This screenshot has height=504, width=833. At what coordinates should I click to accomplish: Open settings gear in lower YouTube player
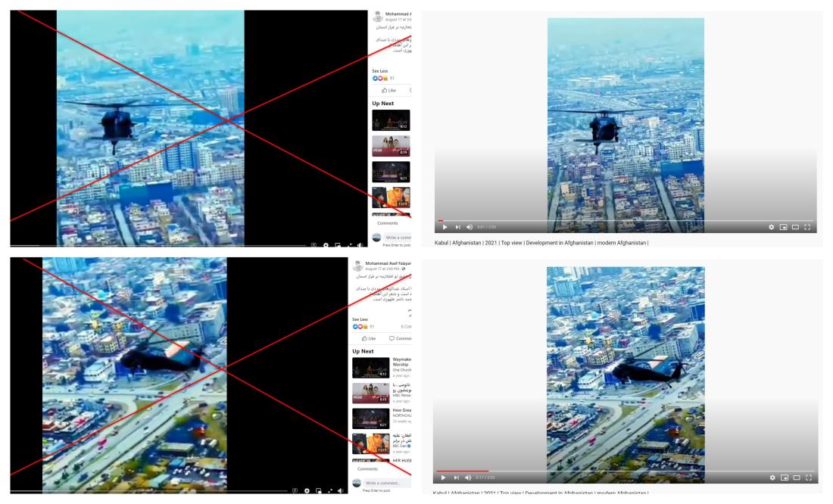click(x=772, y=478)
